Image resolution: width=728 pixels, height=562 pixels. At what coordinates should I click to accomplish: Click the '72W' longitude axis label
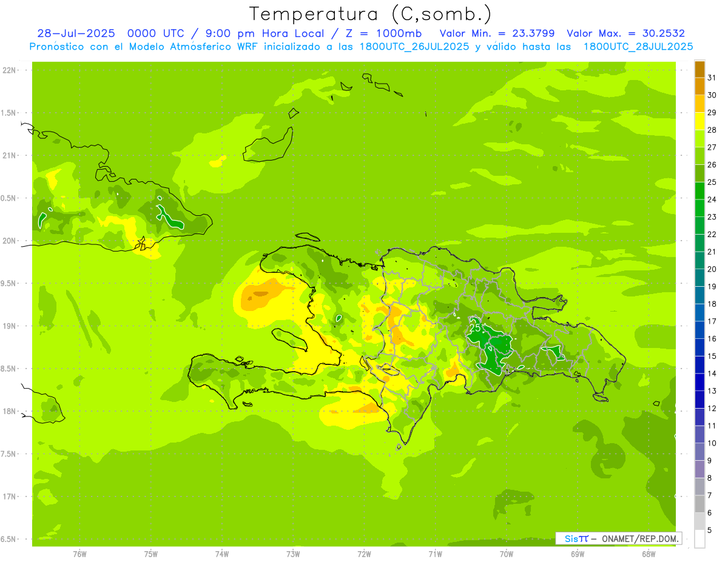364,554
